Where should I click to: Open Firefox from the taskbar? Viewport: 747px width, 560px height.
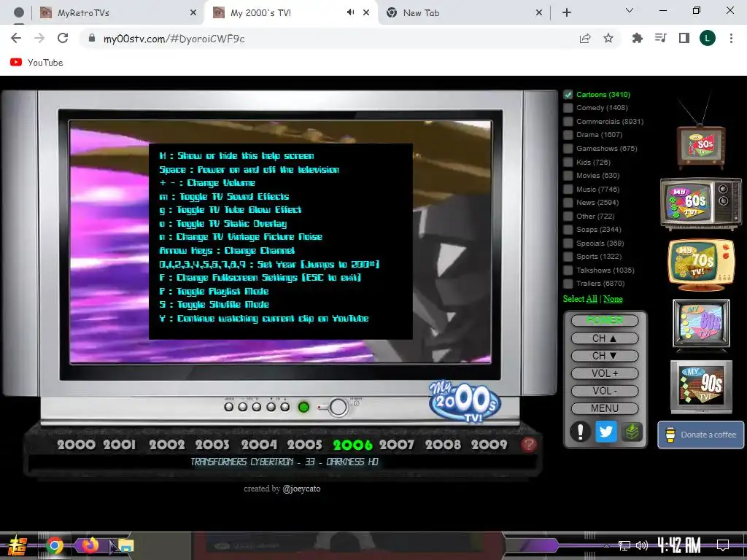pos(90,545)
